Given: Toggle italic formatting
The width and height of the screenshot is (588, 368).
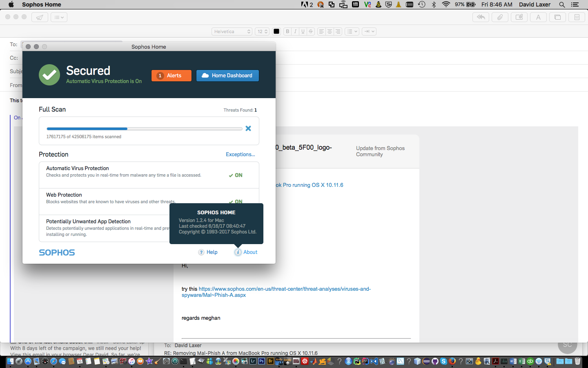Looking at the screenshot, I should (x=295, y=31).
